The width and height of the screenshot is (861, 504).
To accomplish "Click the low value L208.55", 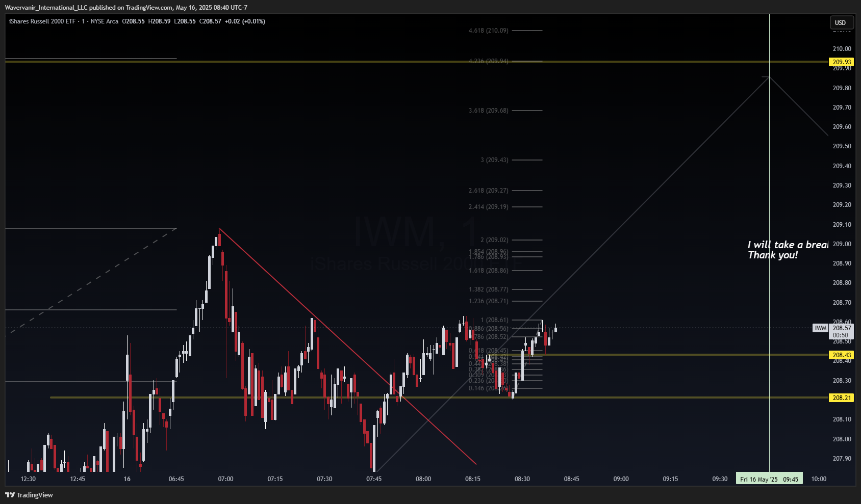I will (x=185, y=21).
